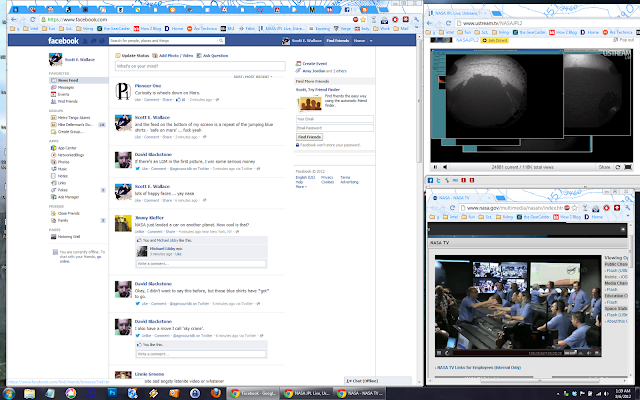Image resolution: width=640 pixels, height=400 pixels.
Task: Pause the Ustream video player
Action: click(x=435, y=167)
